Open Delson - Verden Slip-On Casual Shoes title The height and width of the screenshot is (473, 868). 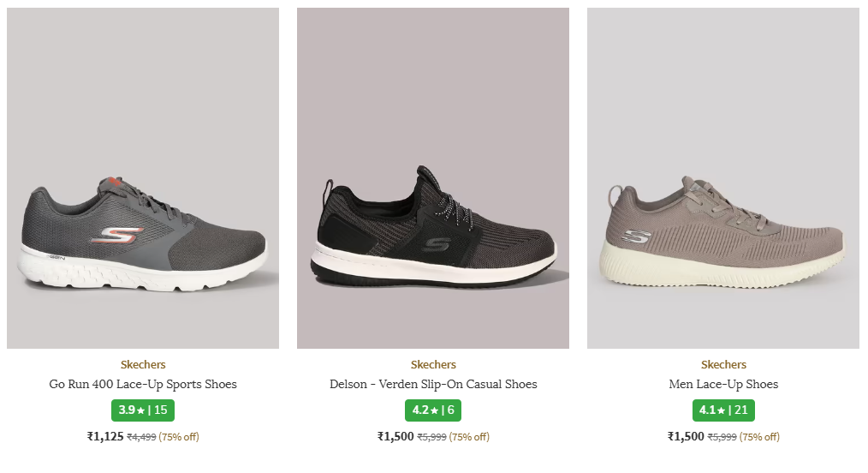coord(433,384)
